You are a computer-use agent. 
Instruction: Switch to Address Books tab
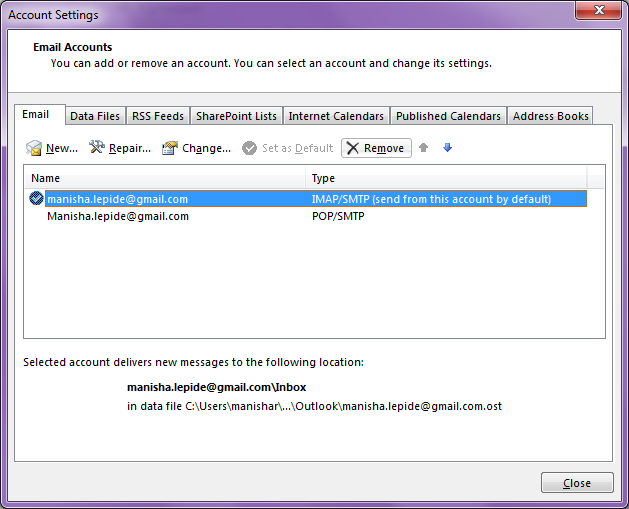click(550, 116)
